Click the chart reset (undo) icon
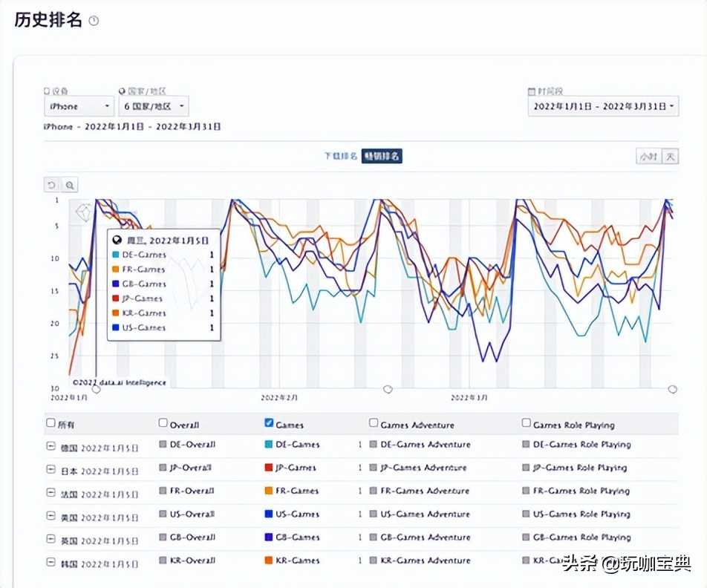The height and width of the screenshot is (588, 707). coord(51,185)
